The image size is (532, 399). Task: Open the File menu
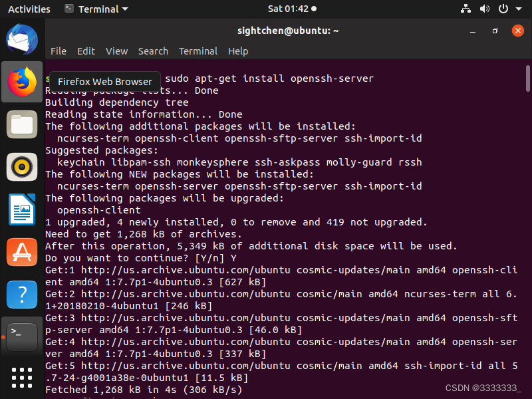tap(59, 51)
